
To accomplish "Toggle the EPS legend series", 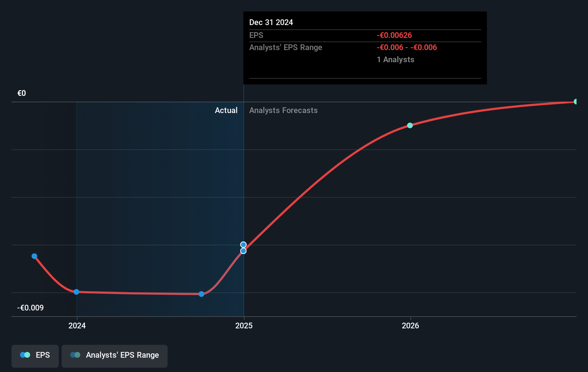I will pos(35,356).
